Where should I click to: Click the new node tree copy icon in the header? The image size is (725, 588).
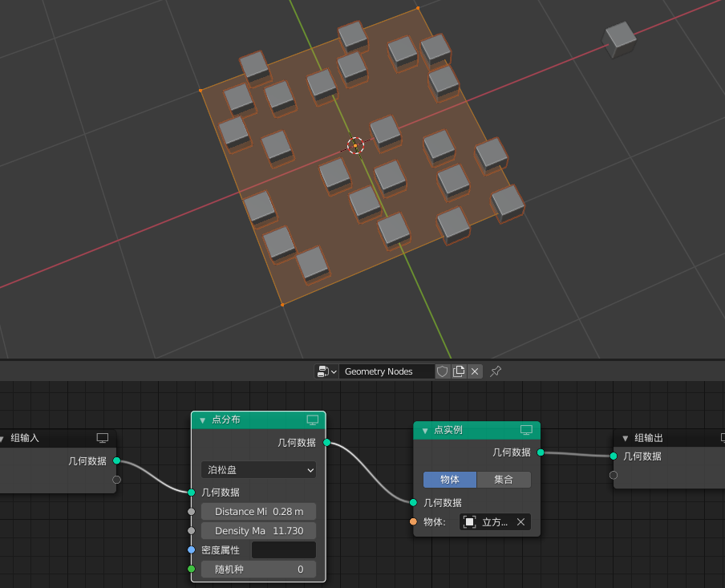coord(459,371)
